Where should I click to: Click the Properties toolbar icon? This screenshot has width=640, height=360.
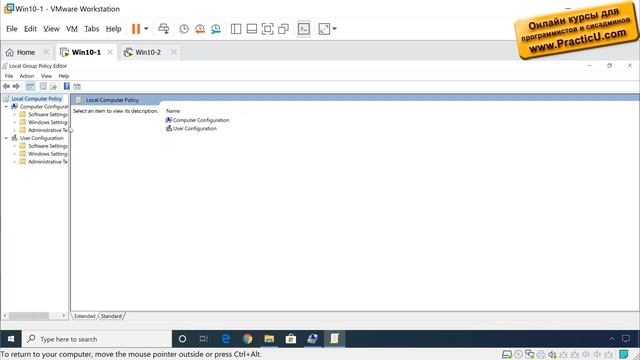(43, 86)
